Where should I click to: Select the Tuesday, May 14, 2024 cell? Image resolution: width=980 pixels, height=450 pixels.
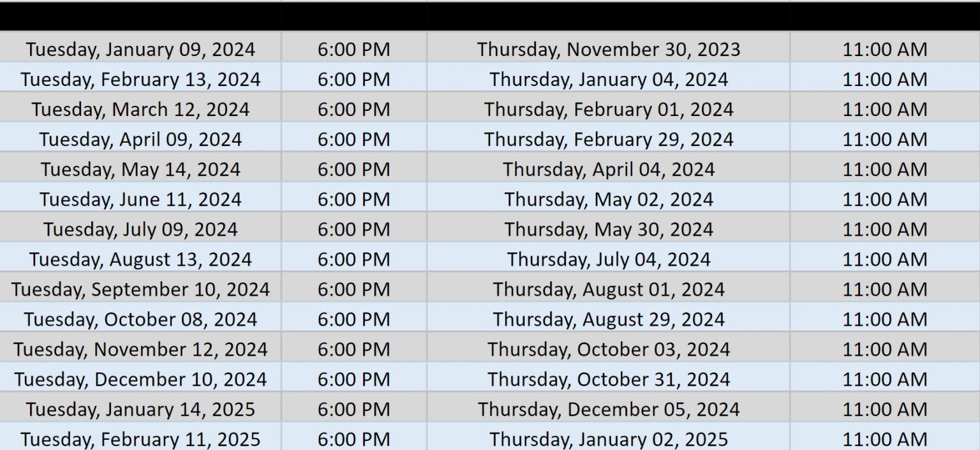point(140,170)
